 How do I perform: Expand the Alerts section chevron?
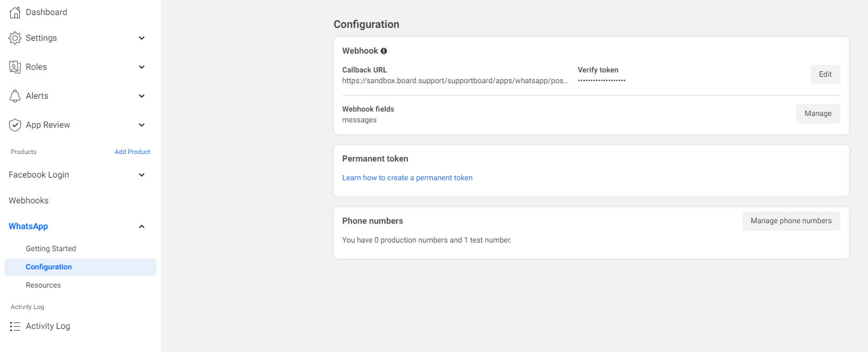[x=142, y=96]
